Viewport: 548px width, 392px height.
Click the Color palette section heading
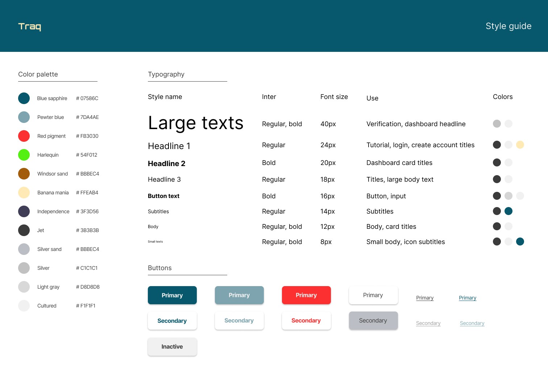coord(38,74)
